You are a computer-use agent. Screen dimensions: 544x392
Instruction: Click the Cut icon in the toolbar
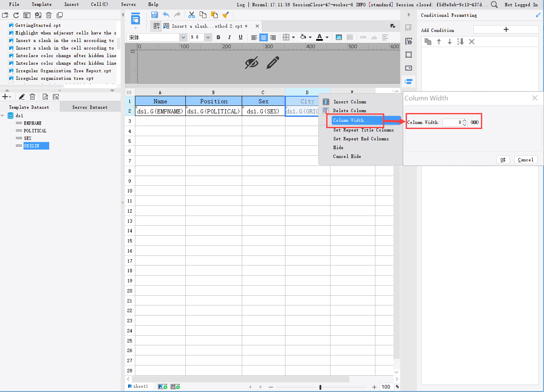click(x=191, y=15)
